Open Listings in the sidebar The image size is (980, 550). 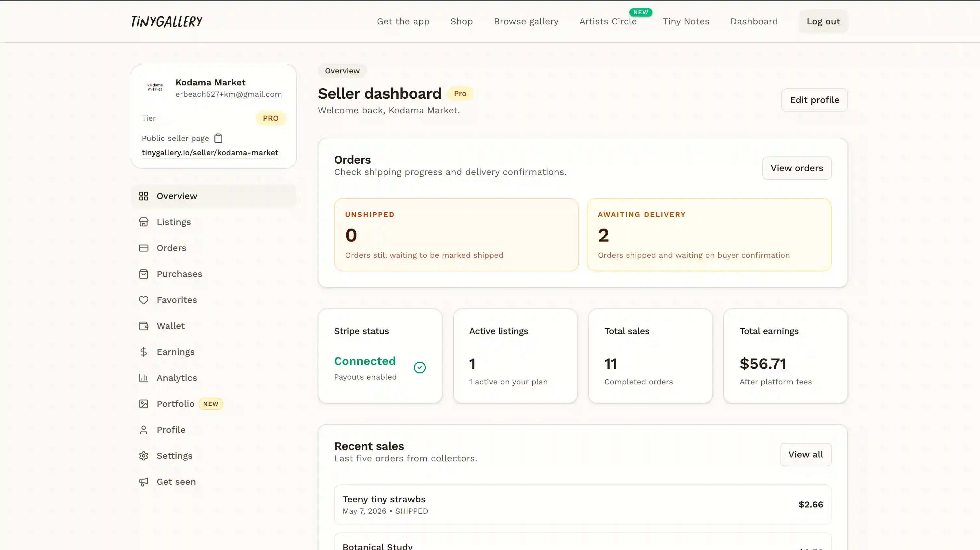(214, 222)
